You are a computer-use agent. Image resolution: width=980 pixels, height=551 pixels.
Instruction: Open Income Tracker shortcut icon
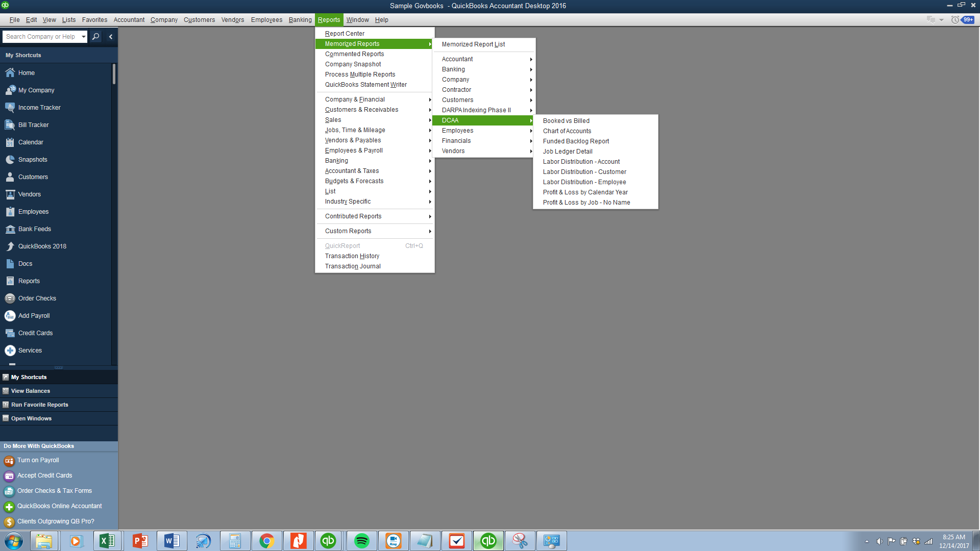10,108
